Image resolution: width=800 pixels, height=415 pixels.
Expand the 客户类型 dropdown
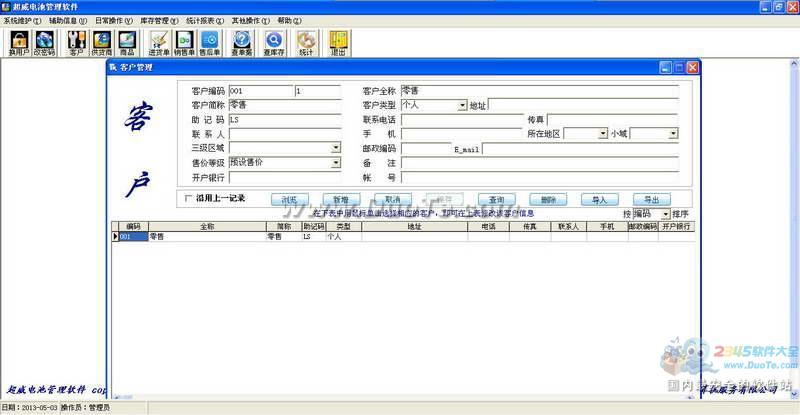click(x=462, y=105)
